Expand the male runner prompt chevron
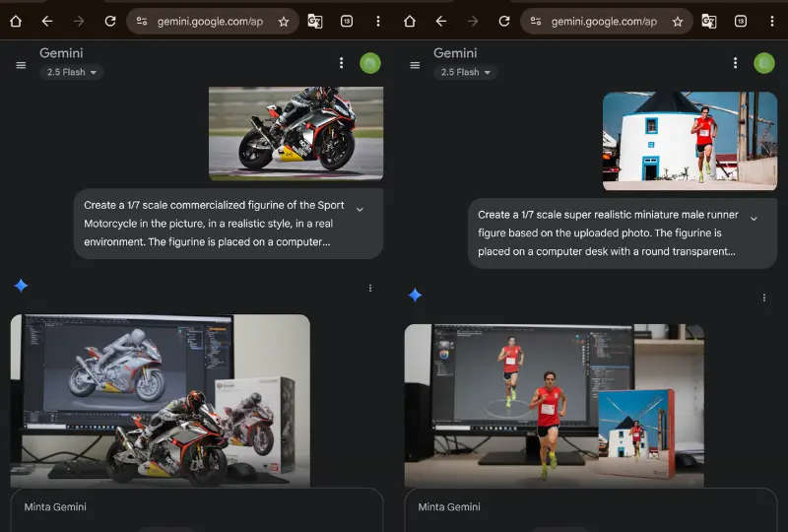 (x=754, y=219)
